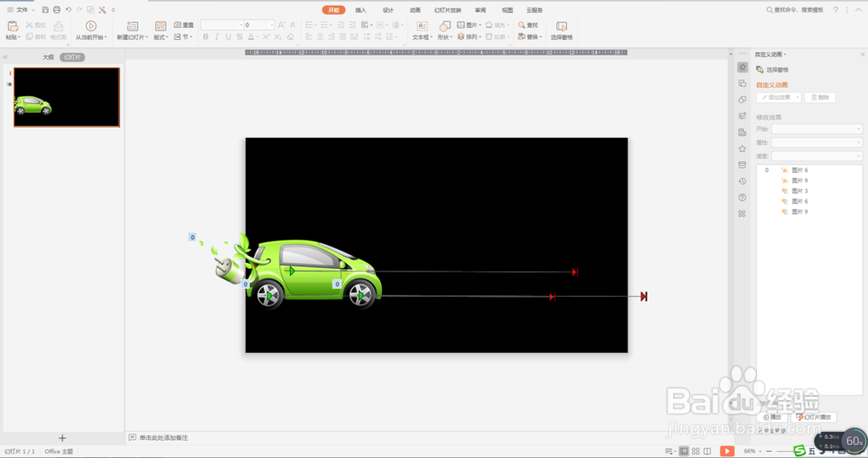Click the Delete (删除) animation button

coord(820,97)
